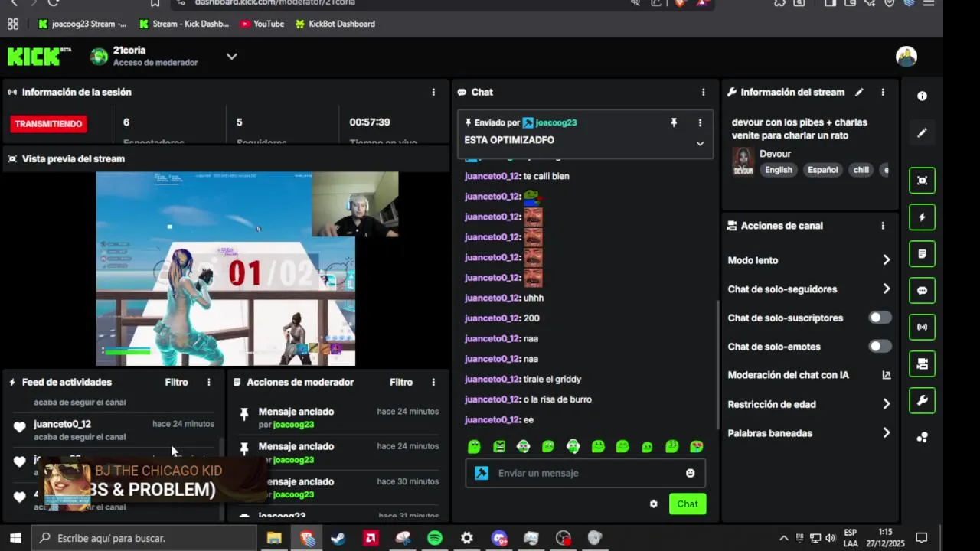Select the English tag
The height and width of the screenshot is (551, 980).
tap(778, 170)
